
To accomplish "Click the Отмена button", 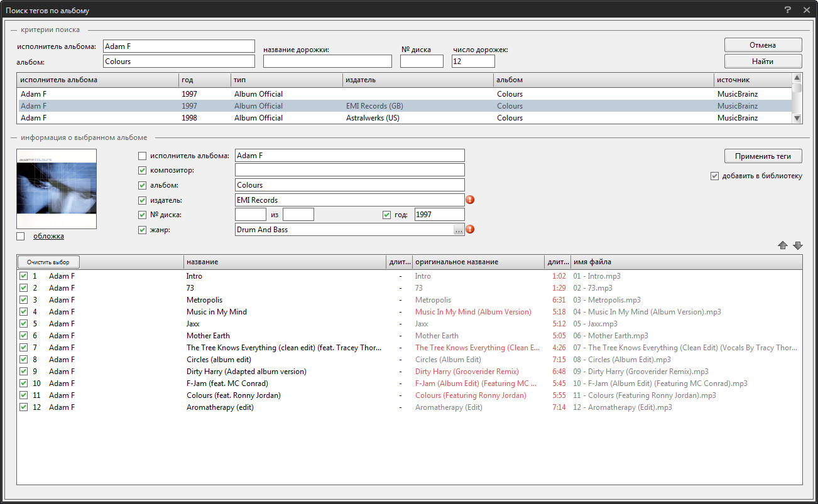I will (x=763, y=45).
